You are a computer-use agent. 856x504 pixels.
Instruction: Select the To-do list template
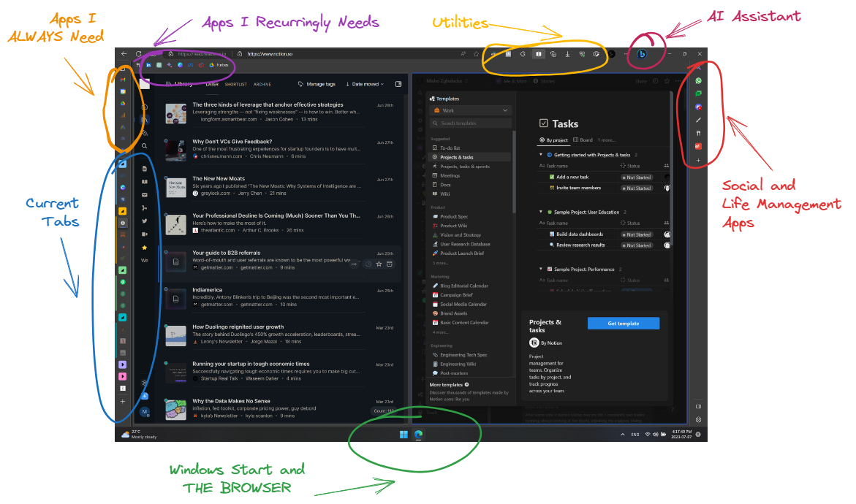point(471,148)
